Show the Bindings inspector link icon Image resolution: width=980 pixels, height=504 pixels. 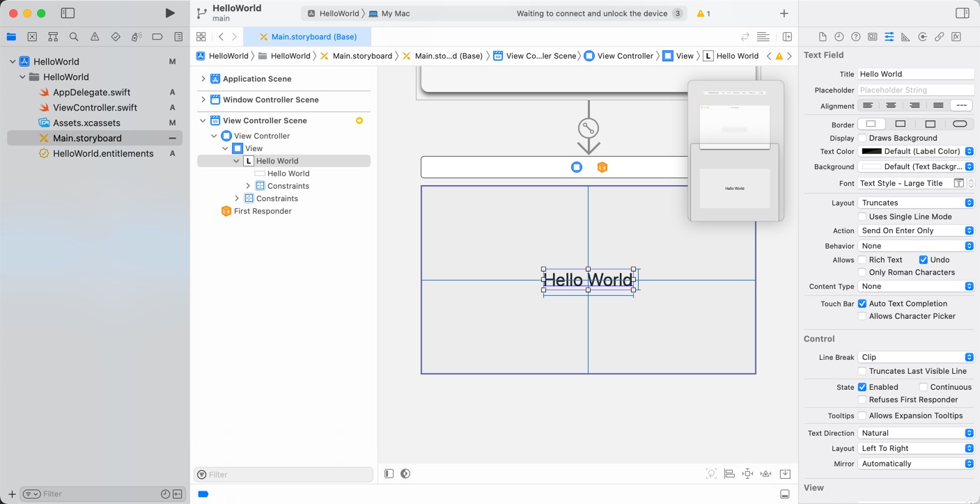[940, 37]
